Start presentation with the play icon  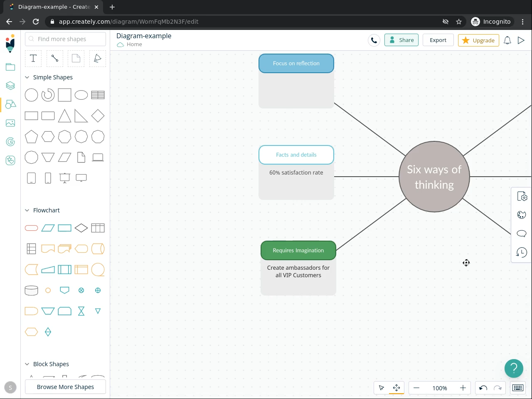(x=521, y=40)
